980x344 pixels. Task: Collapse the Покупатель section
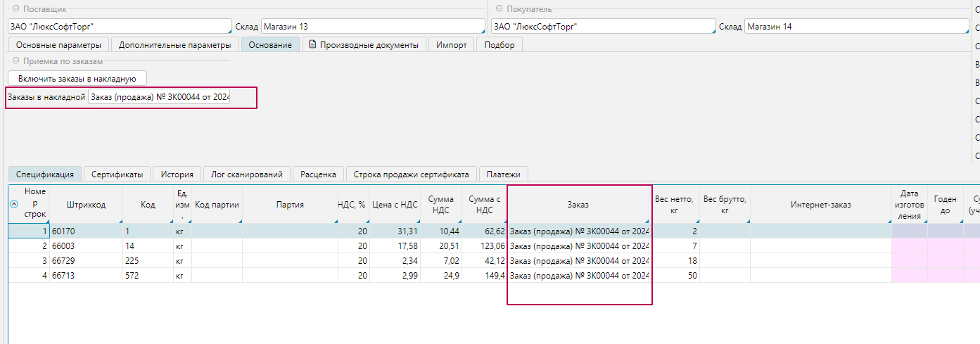[x=499, y=9]
